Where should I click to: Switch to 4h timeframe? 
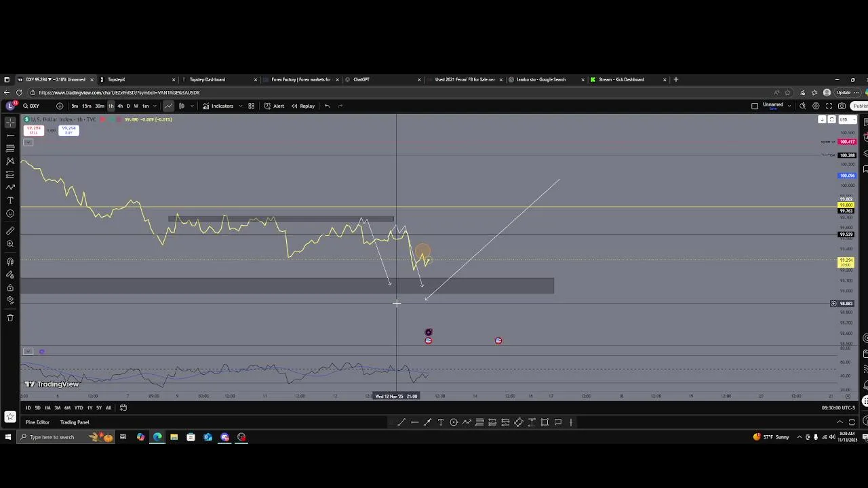click(x=120, y=106)
